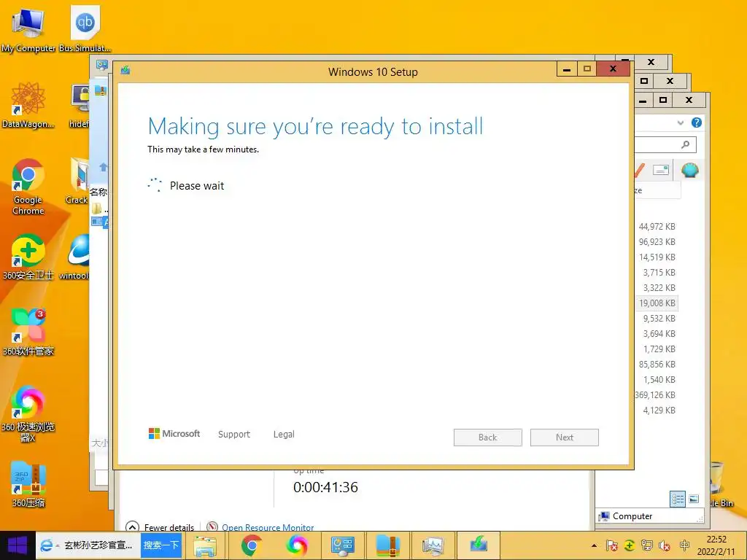
Task: Select the 1,729 KB file row
Action: click(x=657, y=349)
